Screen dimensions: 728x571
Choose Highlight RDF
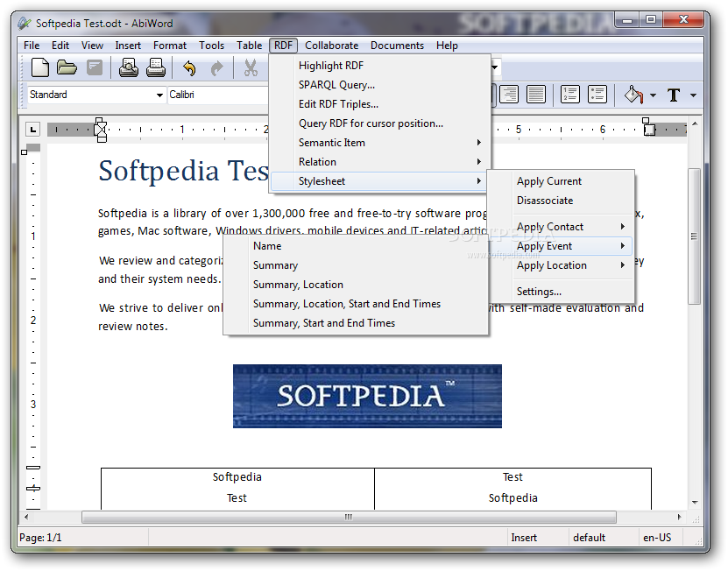point(379,66)
